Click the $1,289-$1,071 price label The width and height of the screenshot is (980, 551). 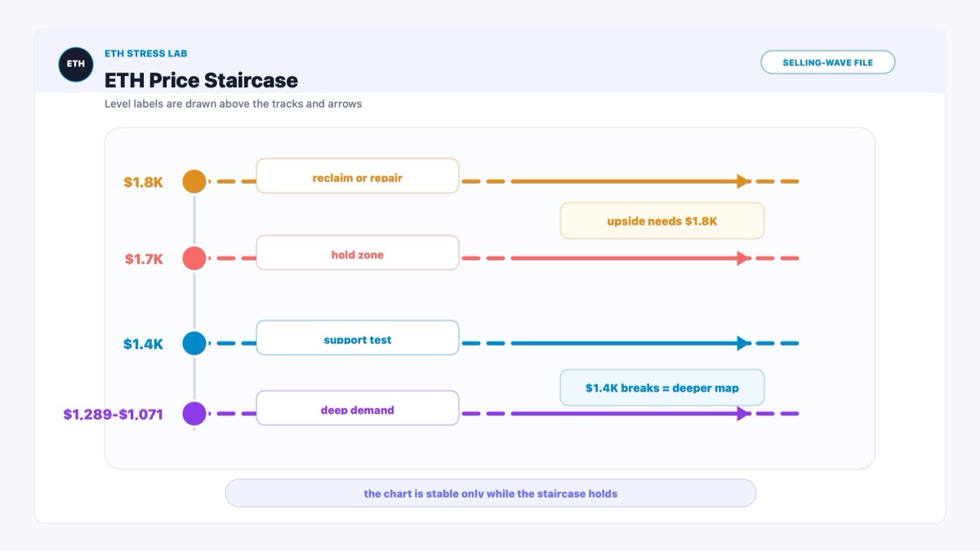click(x=113, y=414)
